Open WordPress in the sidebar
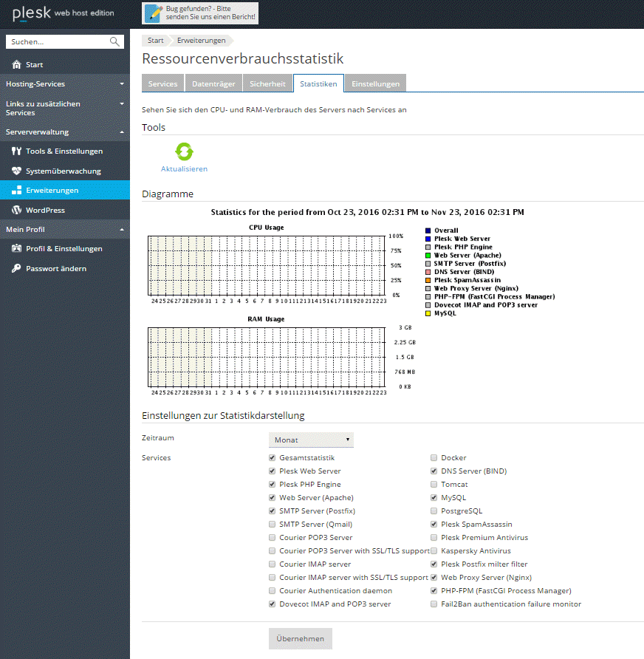The width and height of the screenshot is (644, 659). coord(65,210)
